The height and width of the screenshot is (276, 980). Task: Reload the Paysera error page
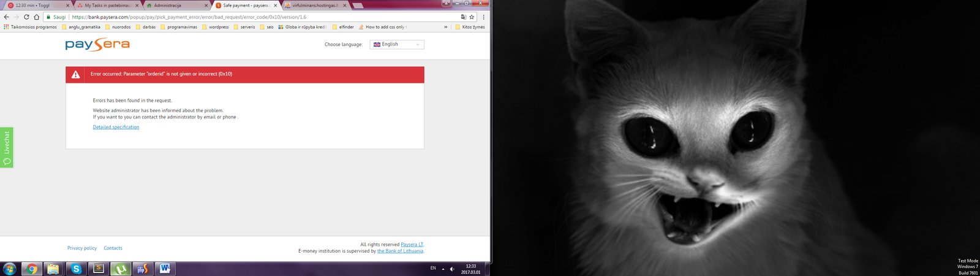coord(26,17)
